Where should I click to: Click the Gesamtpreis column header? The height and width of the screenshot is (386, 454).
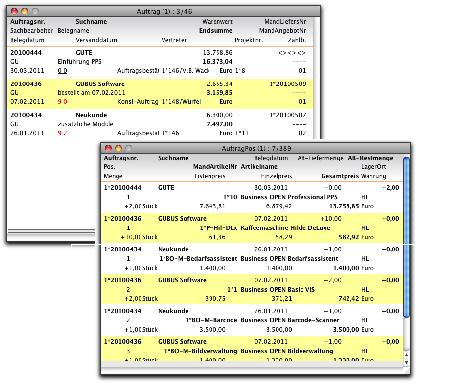[x=340, y=176]
